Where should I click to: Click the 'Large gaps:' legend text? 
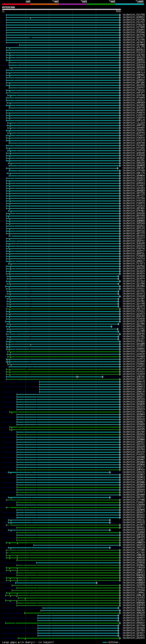click(10, 642)
